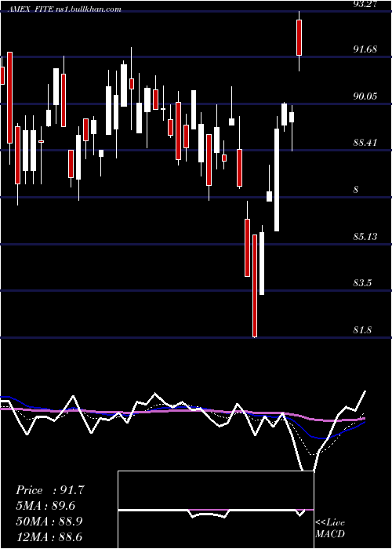Click the 50MA : 88.9 readout
The width and height of the screenshot is (392, 549).
[x=49, y=522]
